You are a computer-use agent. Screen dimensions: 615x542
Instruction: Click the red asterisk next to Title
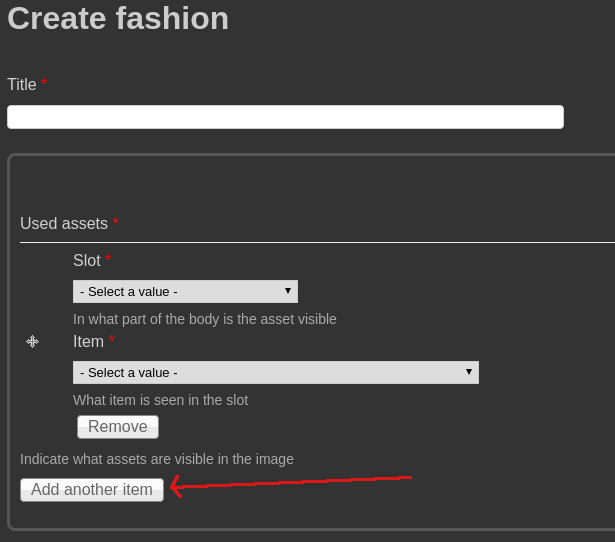tap(44, 84)
